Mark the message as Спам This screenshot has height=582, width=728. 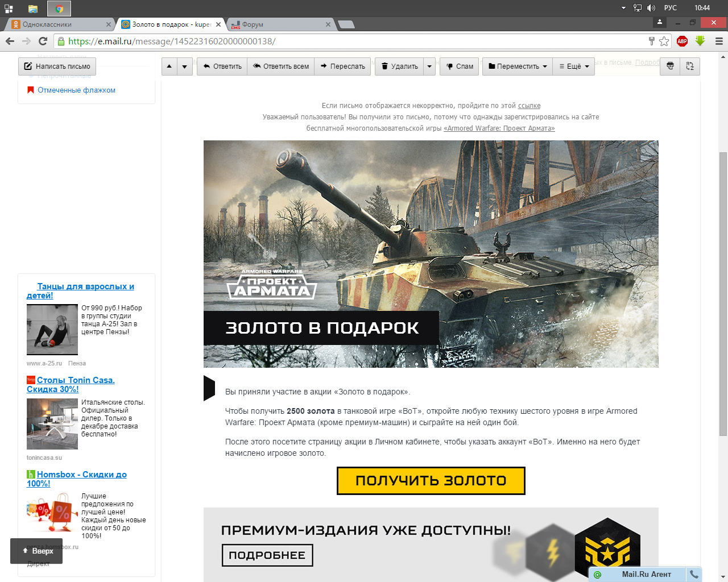point(460,66)
